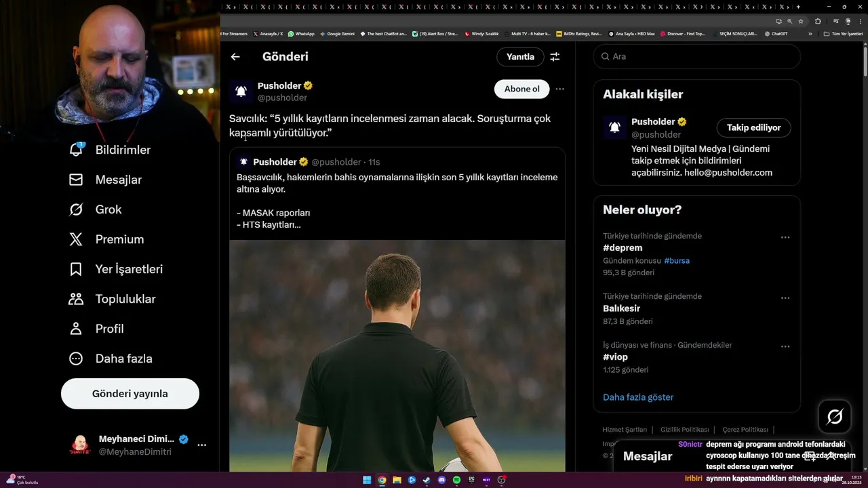Open IMDb: Ratings bookmark
The height and width of the screenshot is (488, 868).
578,33
